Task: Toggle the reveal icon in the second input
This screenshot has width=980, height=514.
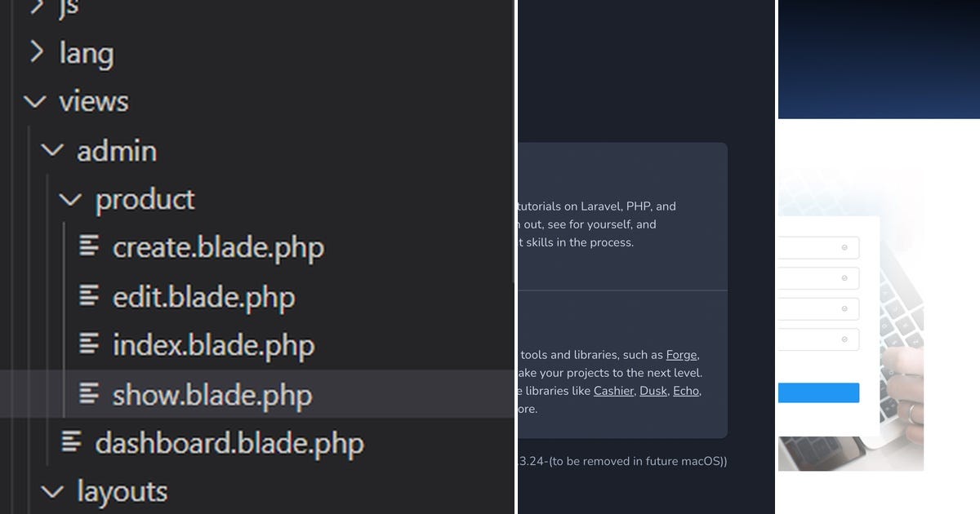Action: click(846, 278)
